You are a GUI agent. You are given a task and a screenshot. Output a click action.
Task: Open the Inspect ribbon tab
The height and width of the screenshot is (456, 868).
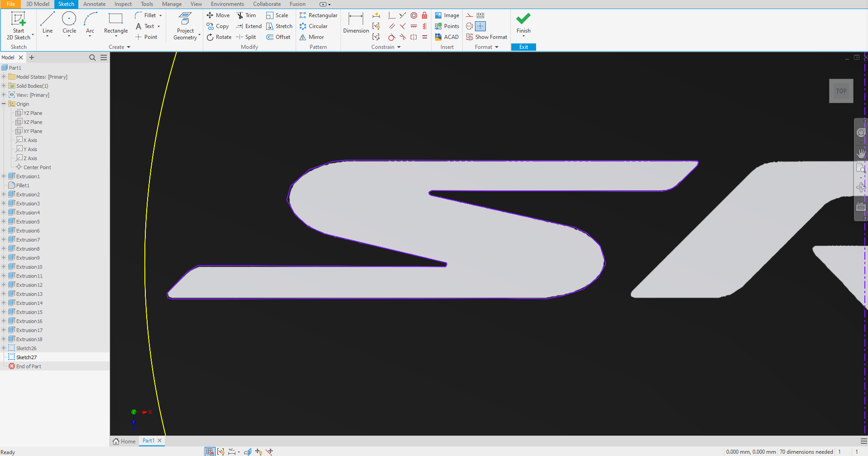point(123,4)
